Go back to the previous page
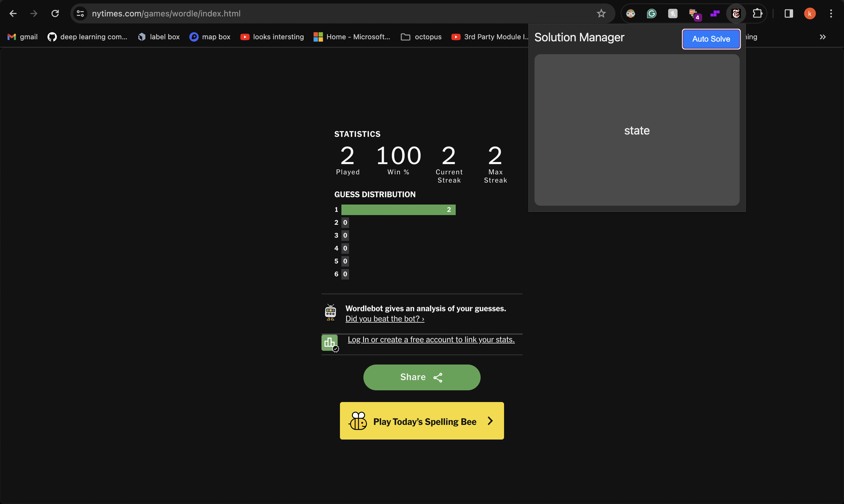Image resolution: width=844 pixels, height=504 pixels. pos(13,13)
